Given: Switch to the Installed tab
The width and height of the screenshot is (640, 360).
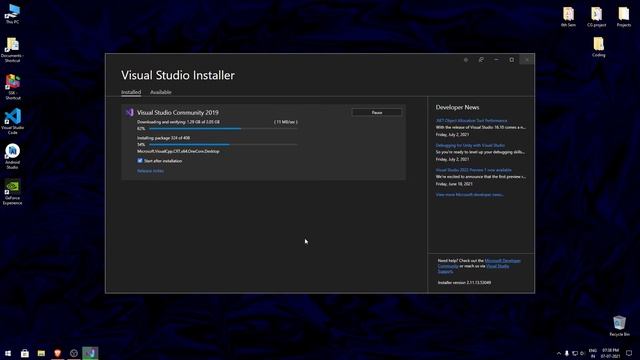Looking at the screenshot, I should click(131, 92).
